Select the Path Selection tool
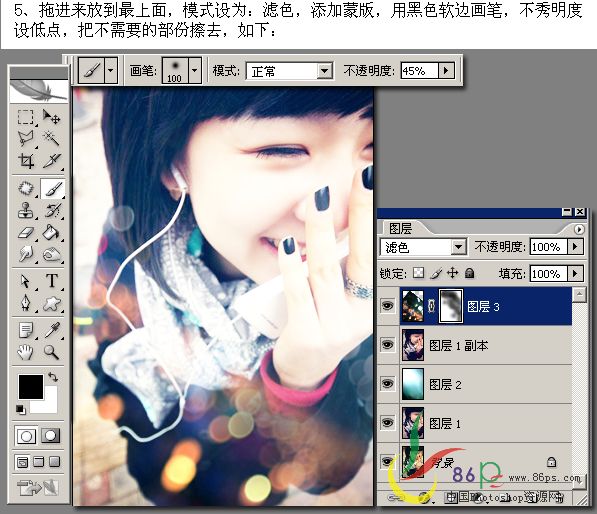 pyautogui.click(x=26, y=281)
